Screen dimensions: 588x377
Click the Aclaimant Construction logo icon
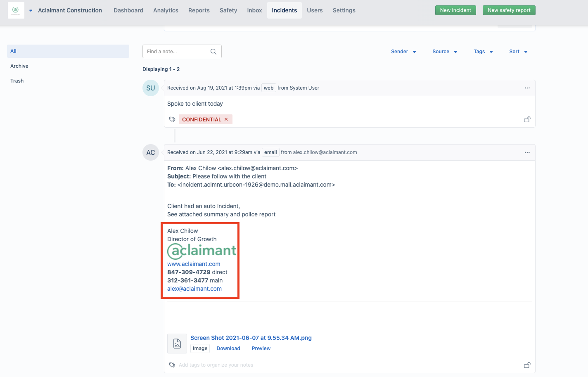point(16,10)
